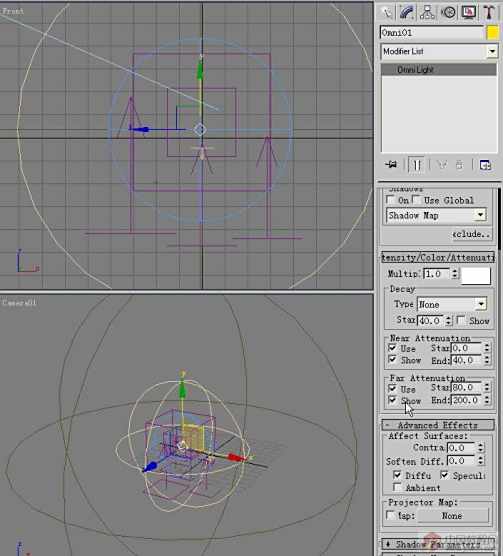The width and height of the screenshot is (503, 556).
Task: Click the Multiplier spinner arrows
Action: tap(454, 274)
